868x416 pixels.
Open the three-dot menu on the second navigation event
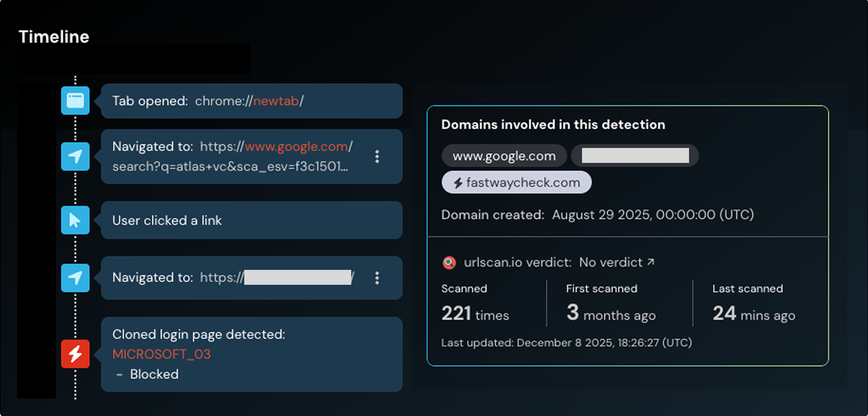tap(377, 278)
